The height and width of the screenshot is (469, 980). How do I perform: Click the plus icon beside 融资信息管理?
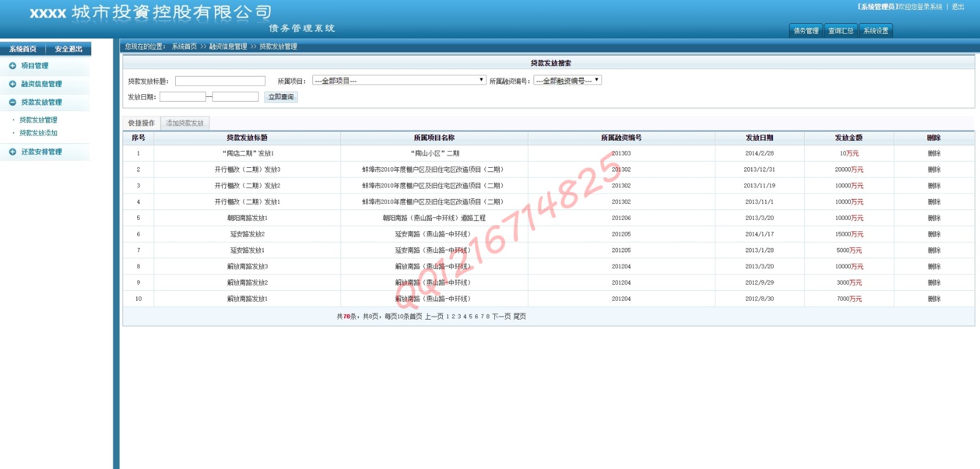[12, 84]
